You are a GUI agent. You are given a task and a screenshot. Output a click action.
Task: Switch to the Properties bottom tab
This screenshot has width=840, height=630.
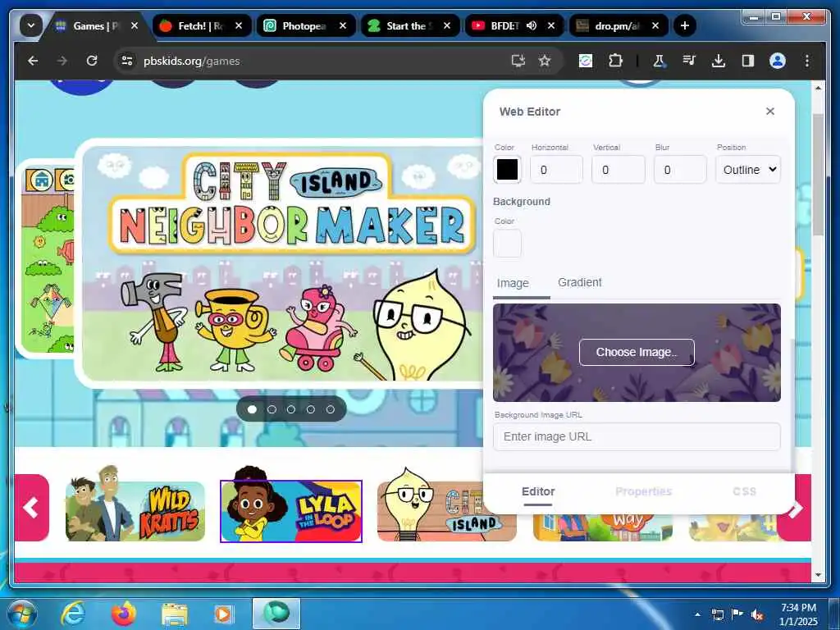643,492
